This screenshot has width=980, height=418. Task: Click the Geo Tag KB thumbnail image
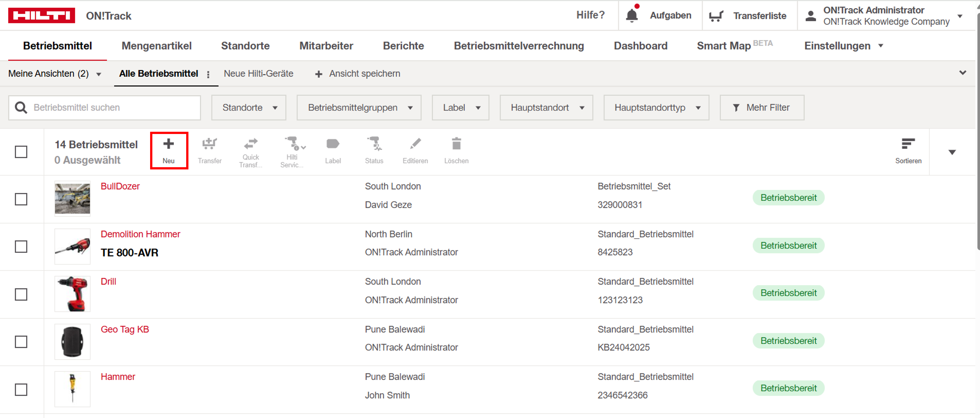coord(72,342)
